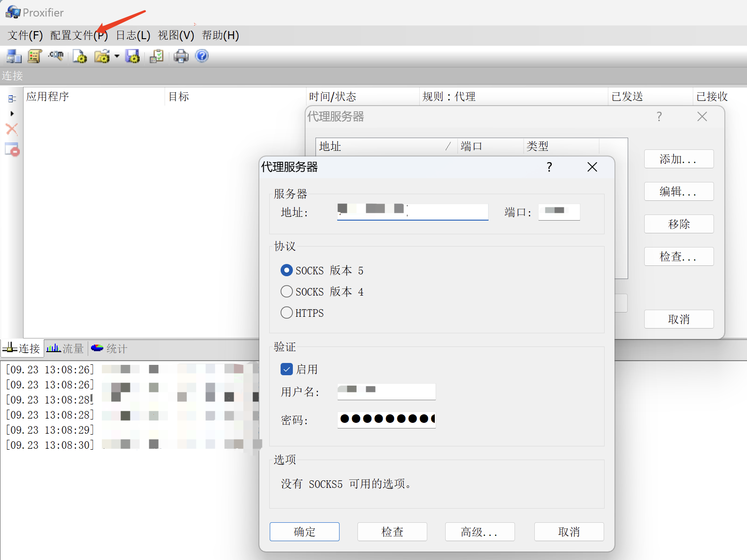Open the 配置文件(P) menu

coord(79,35)
